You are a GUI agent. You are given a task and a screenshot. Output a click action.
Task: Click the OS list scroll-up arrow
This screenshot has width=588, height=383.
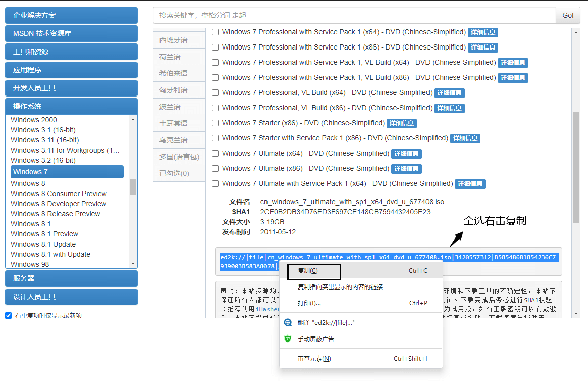[x=133, y=119]
